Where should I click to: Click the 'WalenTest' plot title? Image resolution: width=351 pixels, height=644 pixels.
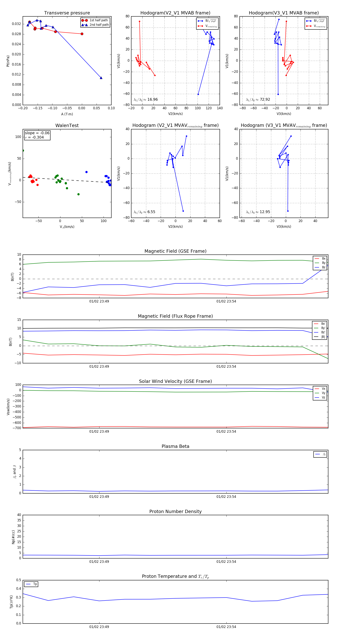point(67,125)
